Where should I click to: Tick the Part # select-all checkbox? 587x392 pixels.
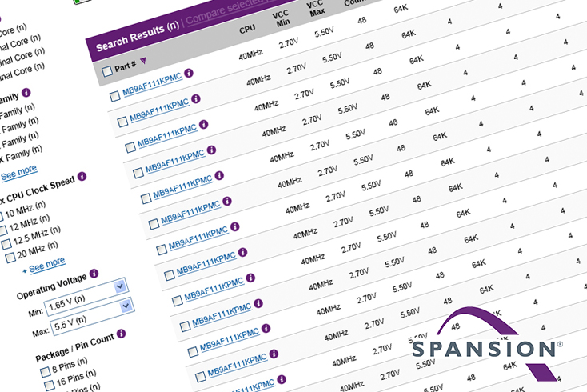107,70
